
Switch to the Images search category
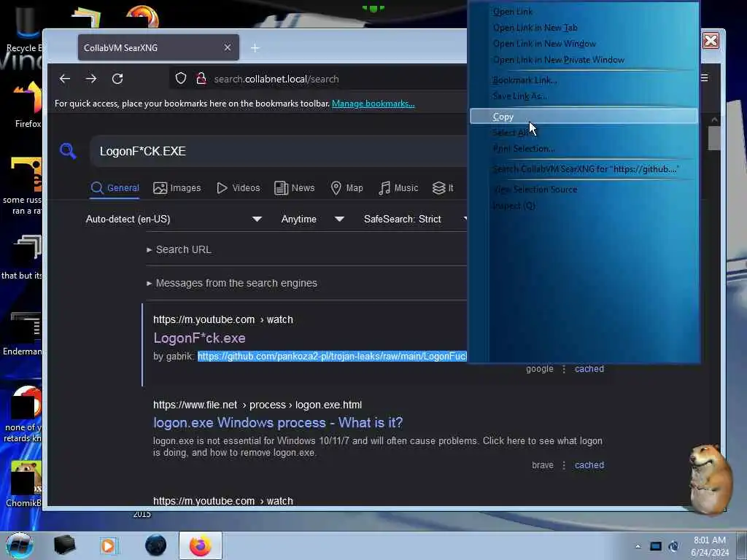pos(177,188)
